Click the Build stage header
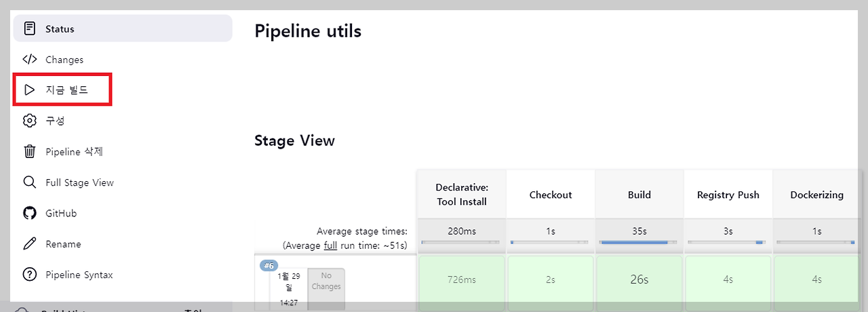868x312 pixels. coord(639,194)
